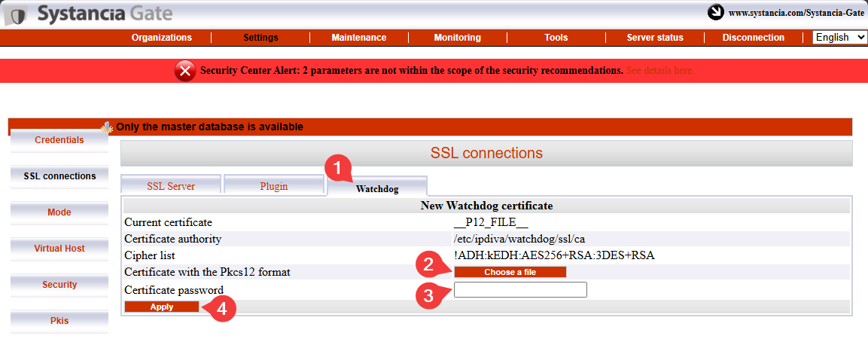The width and height of the screenshot is (868, 339).
Task: Open the Organizations menu
Action: pos(162,38)
